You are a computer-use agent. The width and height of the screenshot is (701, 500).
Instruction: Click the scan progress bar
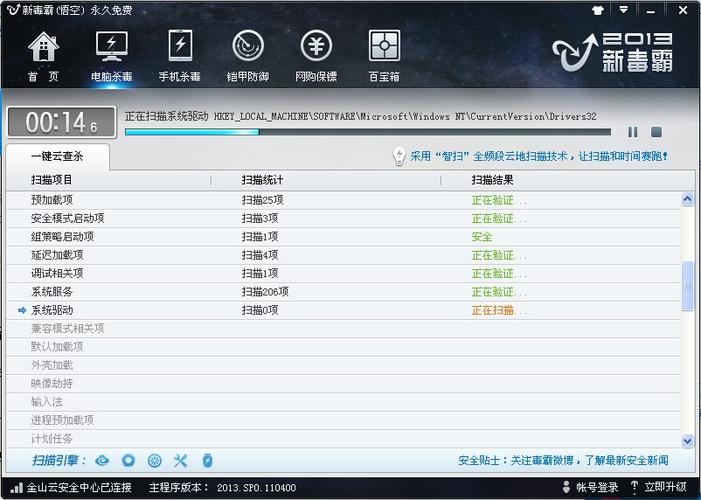tap(367, 132)
